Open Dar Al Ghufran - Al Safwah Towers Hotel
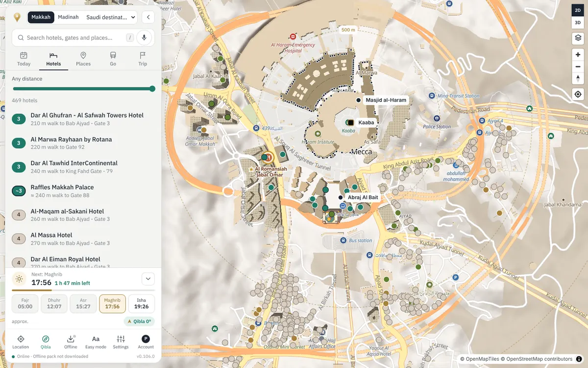Viewport: 588px width, 368px height. (x=83, y=119)
